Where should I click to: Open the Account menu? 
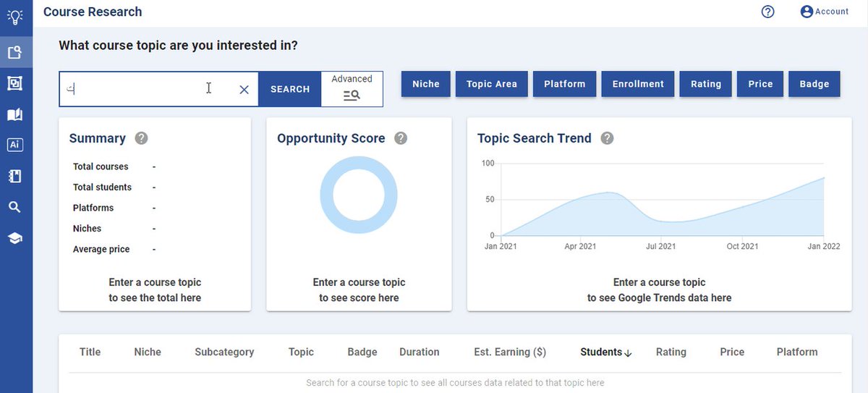click(x=825, y=12)
